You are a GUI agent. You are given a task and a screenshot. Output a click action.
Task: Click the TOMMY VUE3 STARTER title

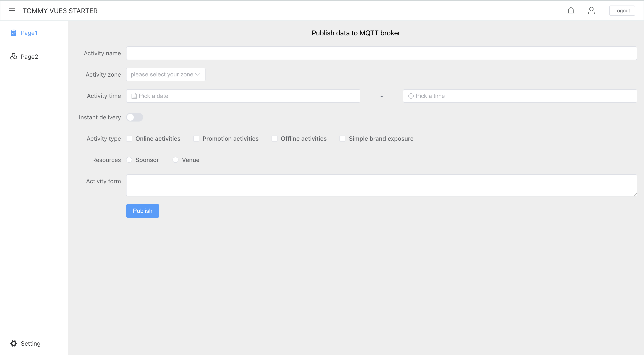click(60, 11)
